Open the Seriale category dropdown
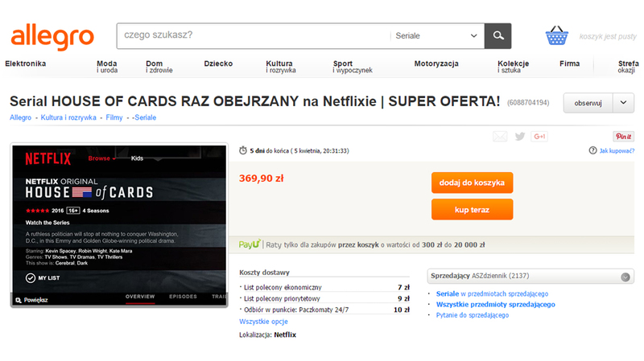Viewport: 644px width, 361px height. [x=437, y=35]
